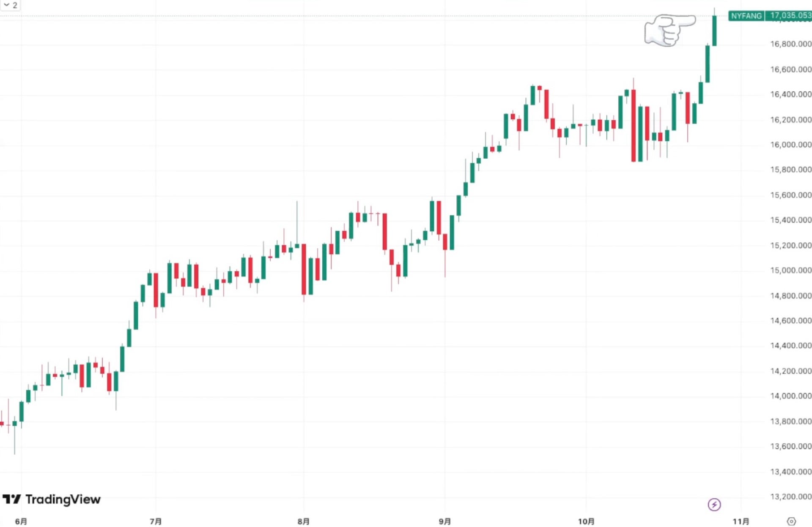Click the 7月 time axis label
The width and height of the screenshot is (812, 527).
click(x=156, y=522)
